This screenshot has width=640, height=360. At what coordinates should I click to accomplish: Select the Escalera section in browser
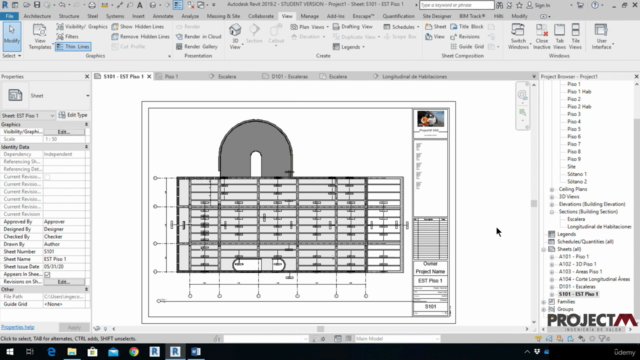tap(576, 219)
